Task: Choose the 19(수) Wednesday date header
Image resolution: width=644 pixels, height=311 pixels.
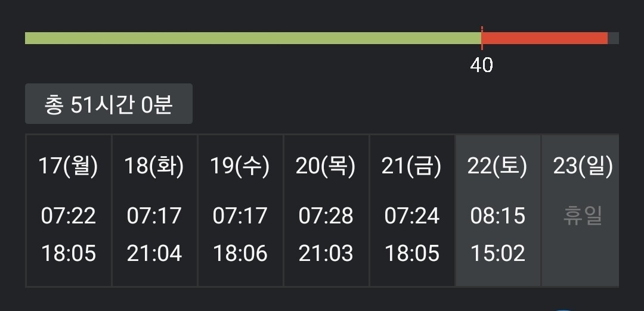Action: point(240,166)
